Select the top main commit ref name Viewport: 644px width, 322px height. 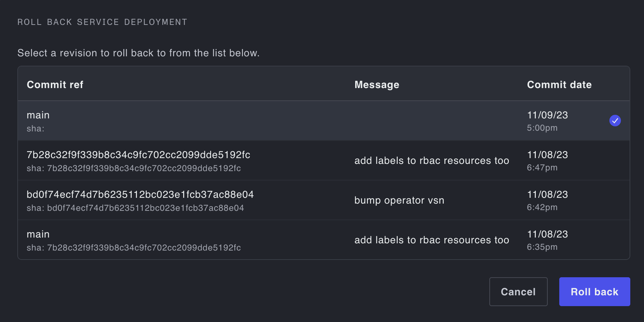(x=38, y=115)
